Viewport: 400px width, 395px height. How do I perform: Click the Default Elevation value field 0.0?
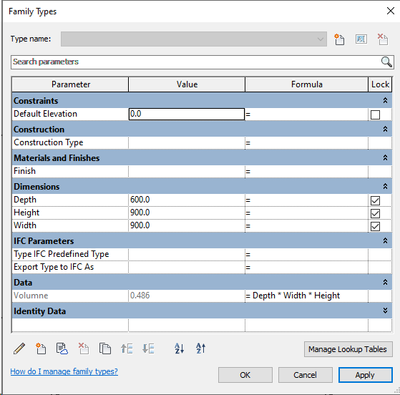click(x=187, y=114)
